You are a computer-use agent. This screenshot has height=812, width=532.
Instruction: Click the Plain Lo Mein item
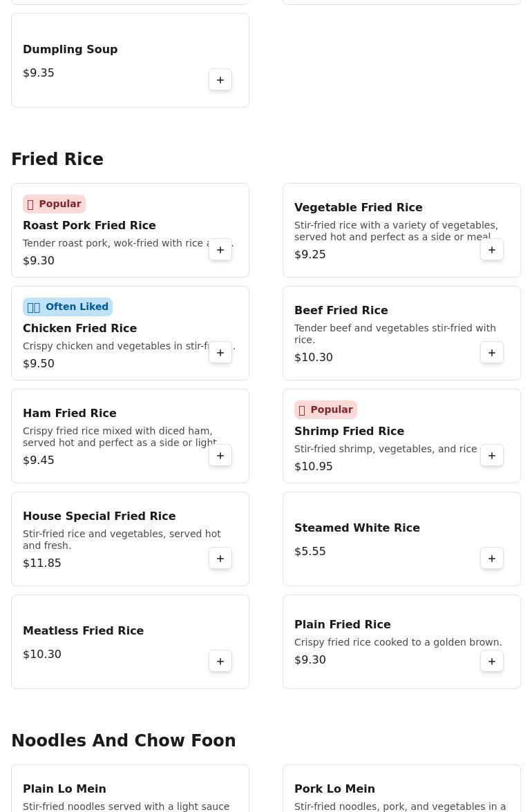click(64, 789)
